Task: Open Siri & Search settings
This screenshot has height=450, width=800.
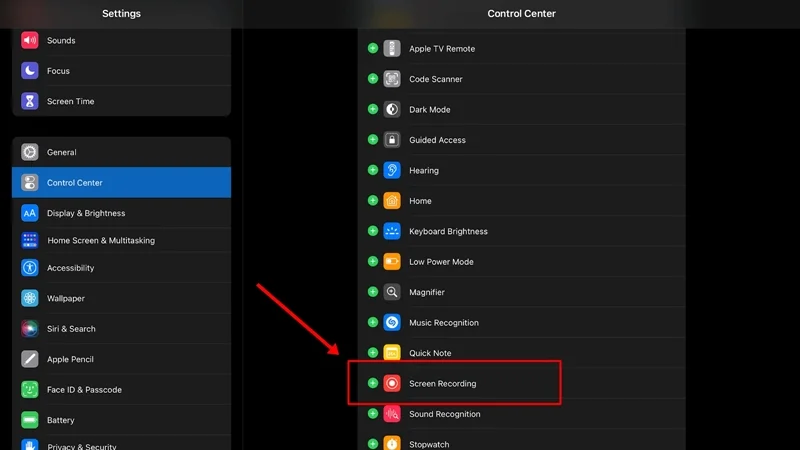Action: [x=121, y=329]
